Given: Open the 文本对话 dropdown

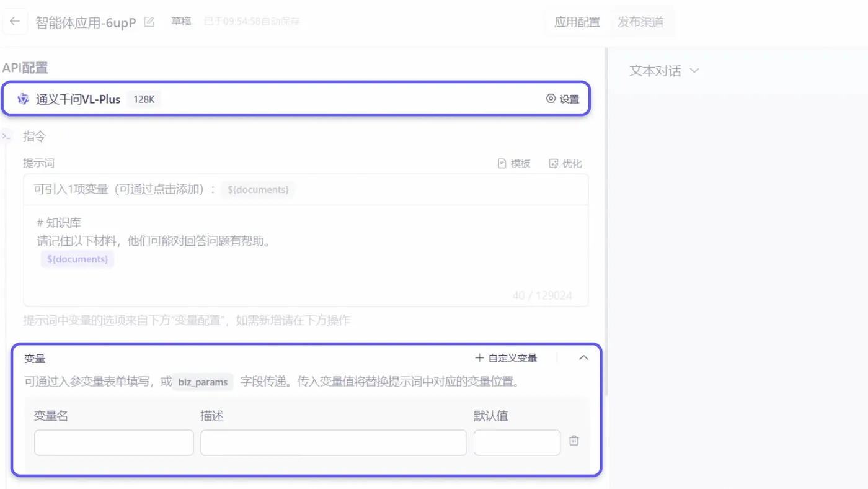Looking at the screenshot, I should coord(664,71).
